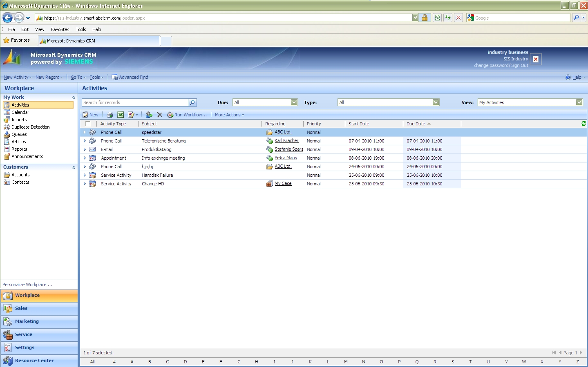This screenshot has height=367, width=588.
Task: Click in the Search for records field
Action: click(135, 102)
